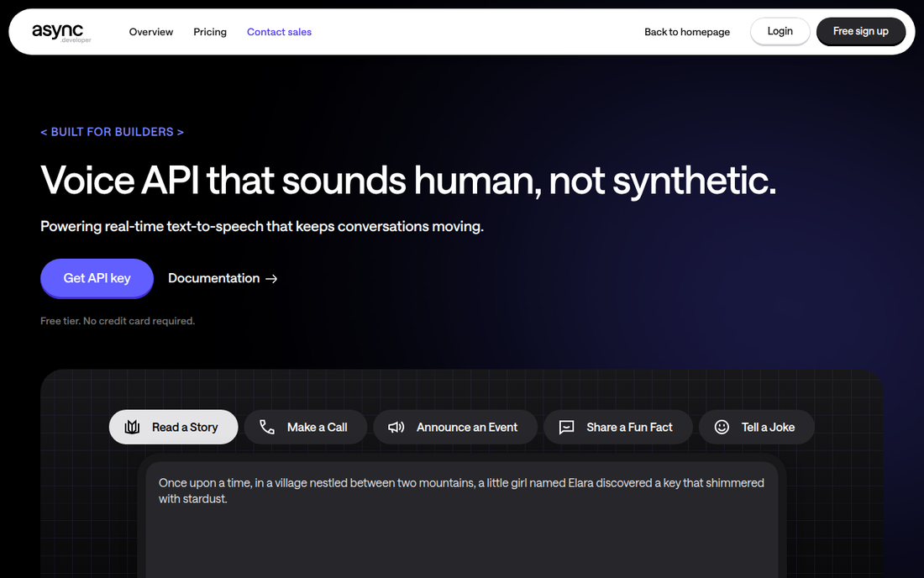Go back to homepage link
The image size is (924, 578).
click(x=687, y=32)
